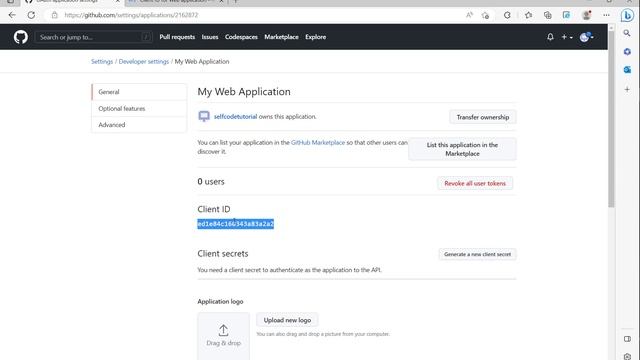Click the application owner avatar icon

(204, 116)
